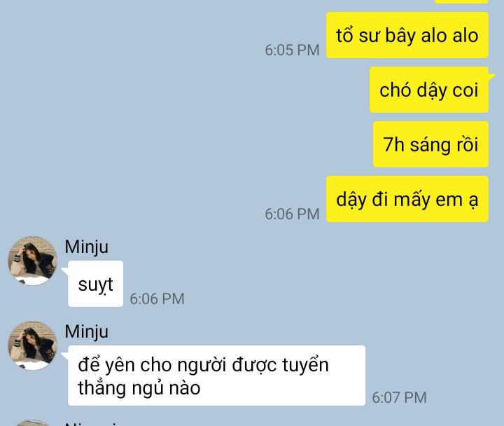
Task: Tap the partially visible avatar at the bottom
Action: (32, 422)
